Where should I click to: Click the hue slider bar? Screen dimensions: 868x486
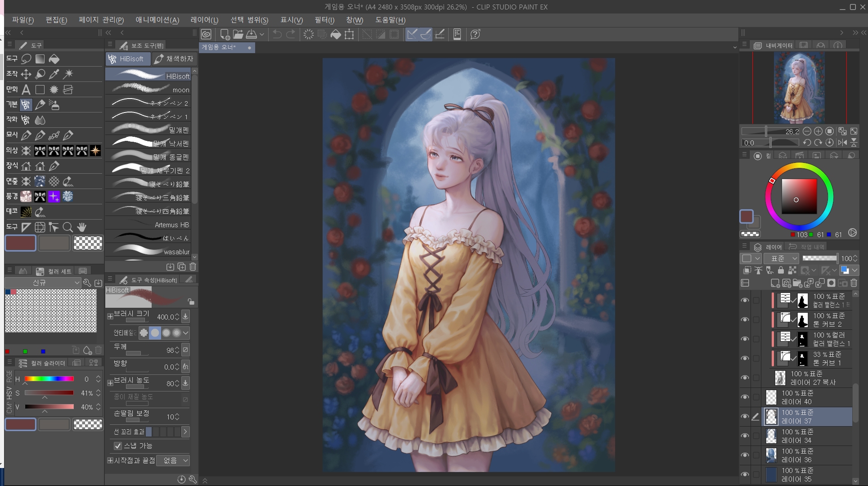point(49,379)
